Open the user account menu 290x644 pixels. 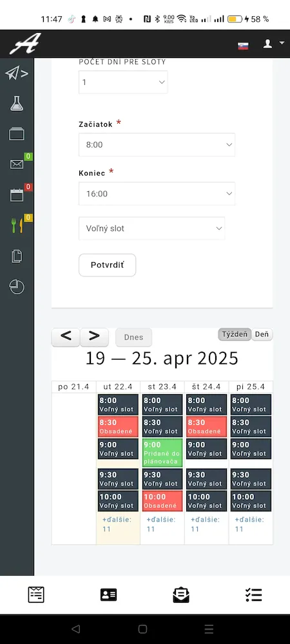click(x=273, y=44)
